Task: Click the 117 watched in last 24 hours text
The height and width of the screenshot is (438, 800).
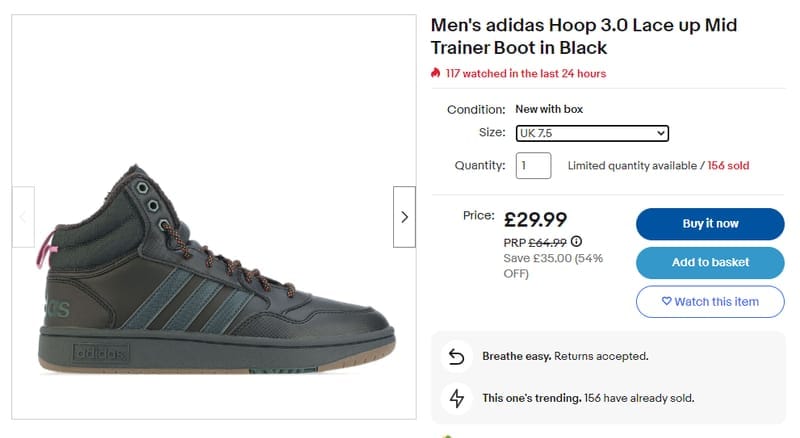Action: click(526, 74)
